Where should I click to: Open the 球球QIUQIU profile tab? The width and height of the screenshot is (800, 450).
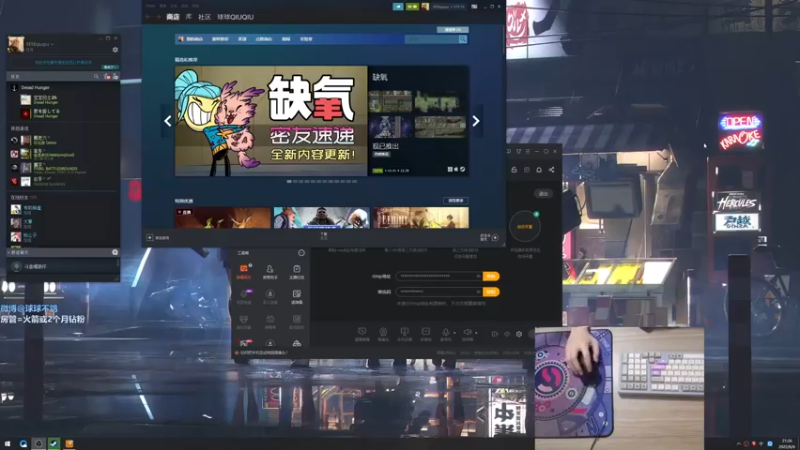click(x=235, y=17)
